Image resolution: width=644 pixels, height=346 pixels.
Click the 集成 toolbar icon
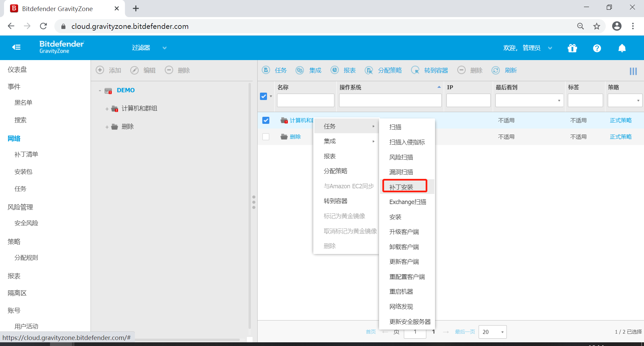[300, 70]
